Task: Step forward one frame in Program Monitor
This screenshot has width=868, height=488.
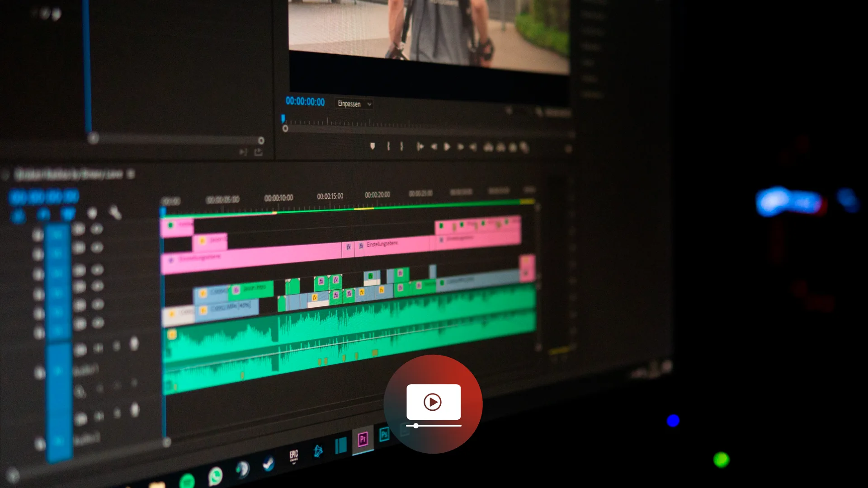Action: tap(461, 147)
